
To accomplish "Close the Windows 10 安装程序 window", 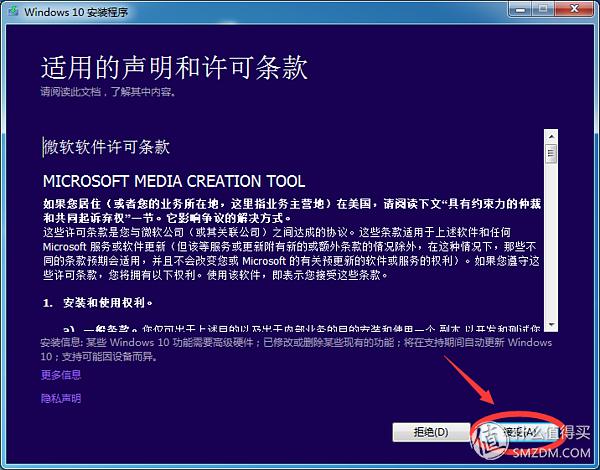I will click(x=574, y=9).
